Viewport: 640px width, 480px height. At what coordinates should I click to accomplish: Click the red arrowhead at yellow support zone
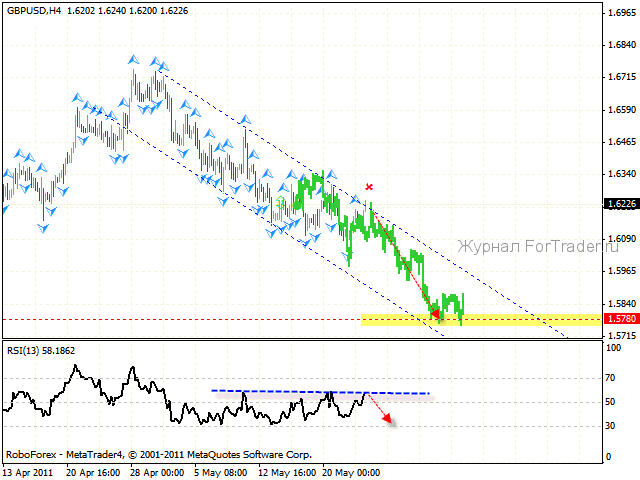(x=435, y=314)
